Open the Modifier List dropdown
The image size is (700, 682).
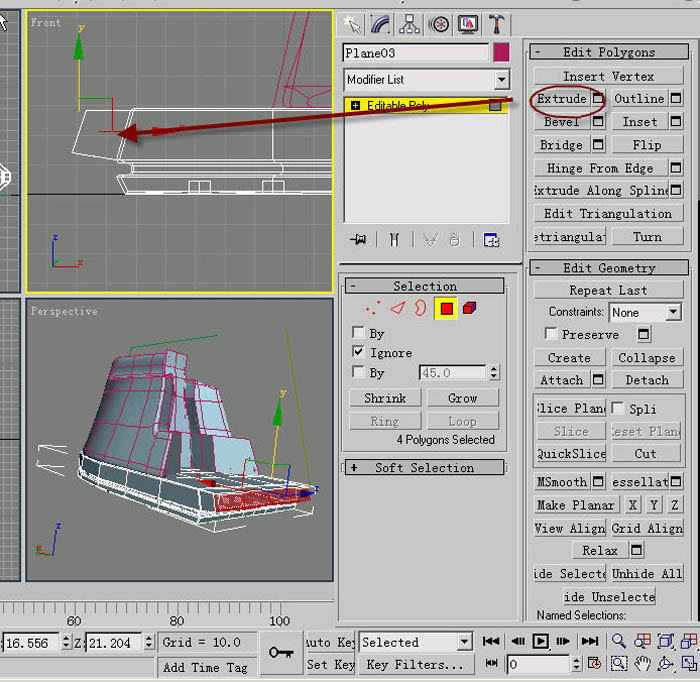(x=502, y=80)
